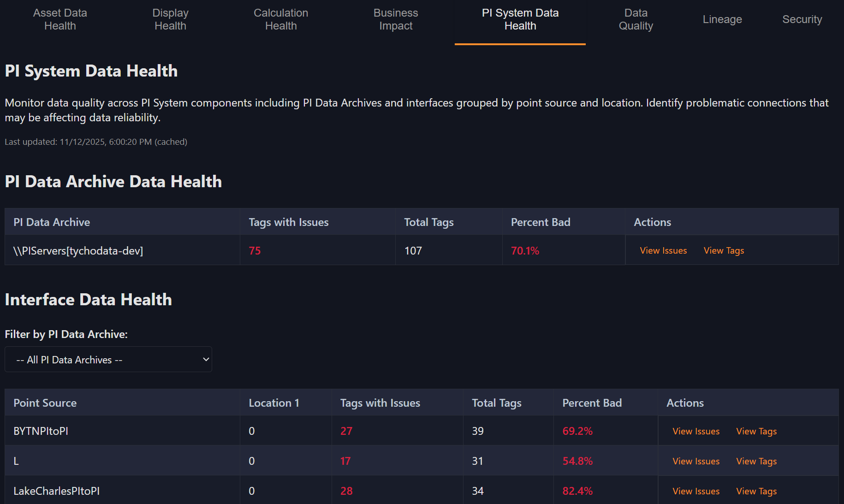View Issues for the tychodata-dev archive
The width and height of the screenshot is (844, 504).
pos(663,250)
